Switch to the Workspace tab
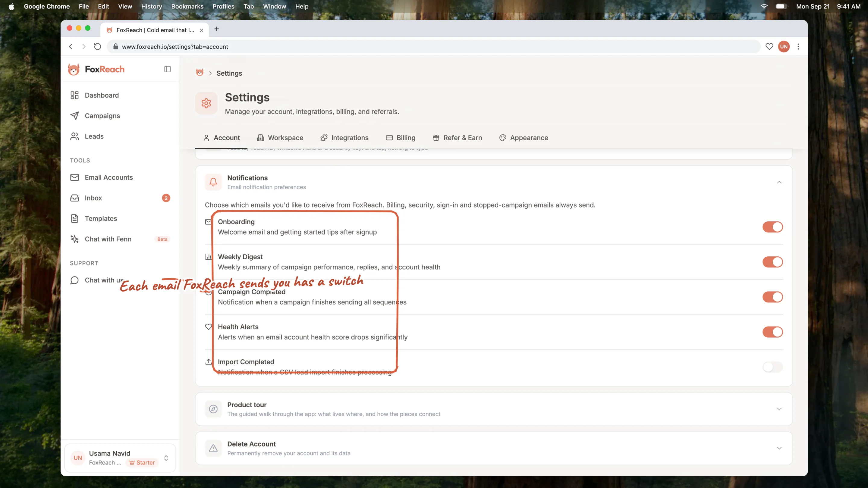 point(280,138)
